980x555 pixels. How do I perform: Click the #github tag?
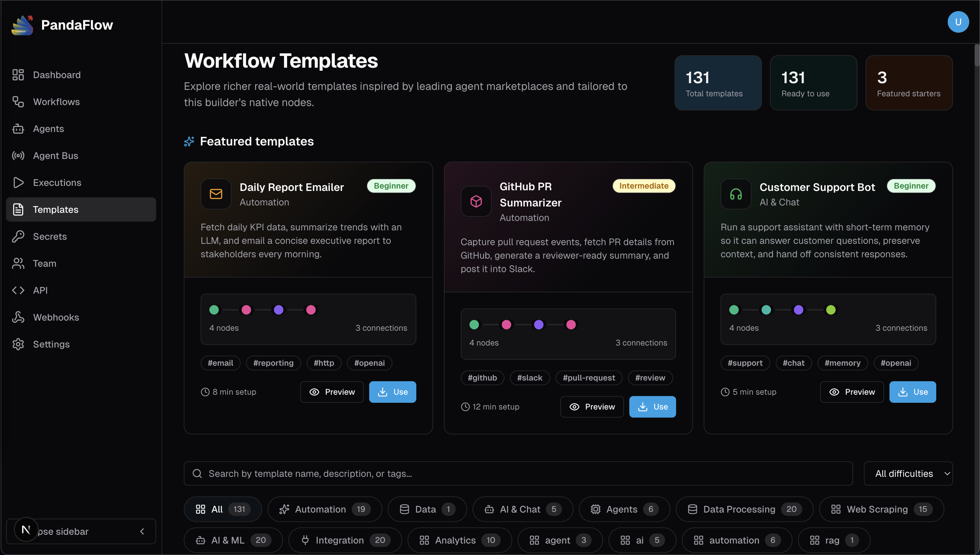point(482,378)
